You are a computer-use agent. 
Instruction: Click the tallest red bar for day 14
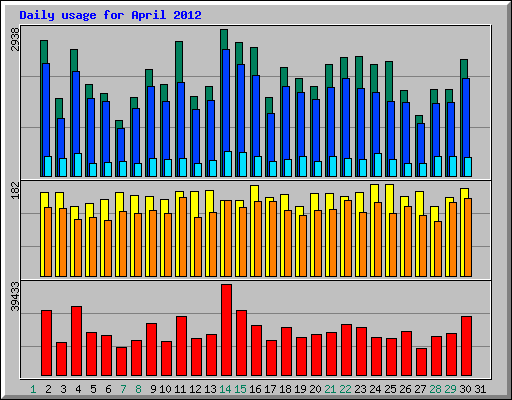226,330
